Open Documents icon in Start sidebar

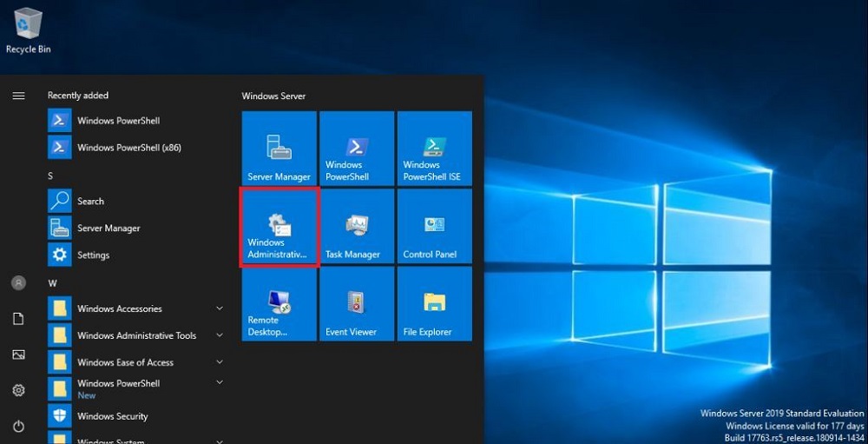point(18,319)
